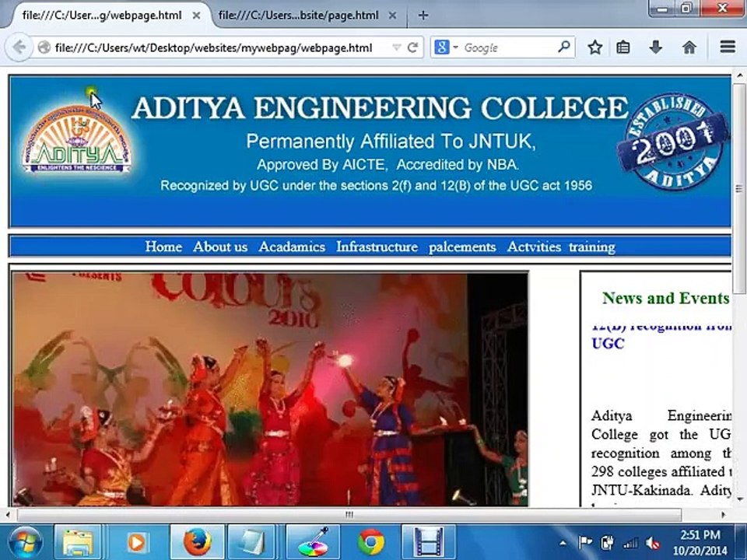Open network signal tray icon
This screenshot has height=560, width=747.
tap(630, 543)
